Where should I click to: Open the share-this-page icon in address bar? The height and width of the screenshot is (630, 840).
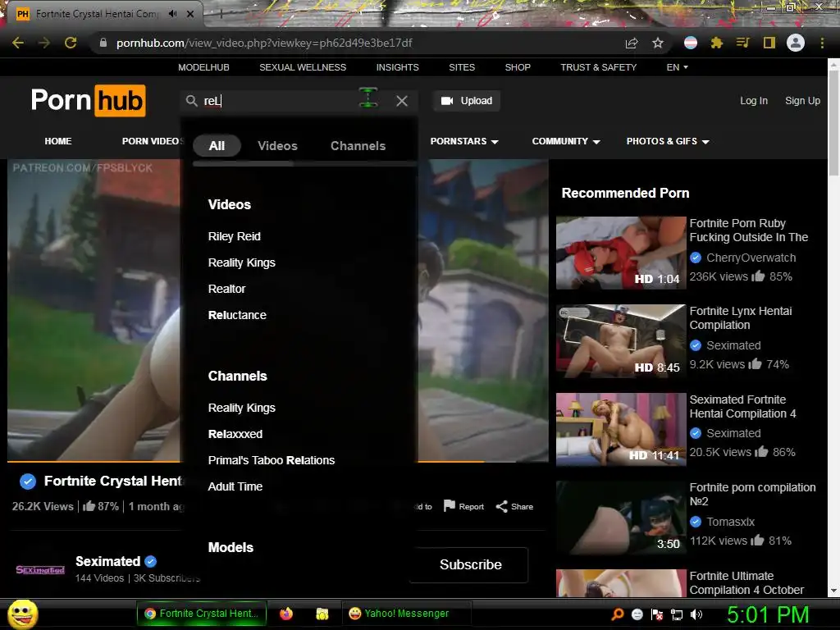[x=632, y=43]
